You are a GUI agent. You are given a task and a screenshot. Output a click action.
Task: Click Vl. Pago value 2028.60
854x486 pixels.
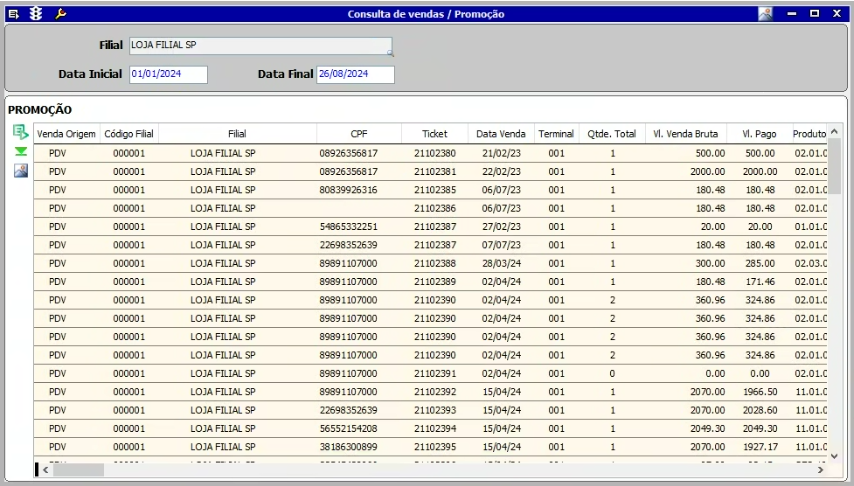point(760,410)
